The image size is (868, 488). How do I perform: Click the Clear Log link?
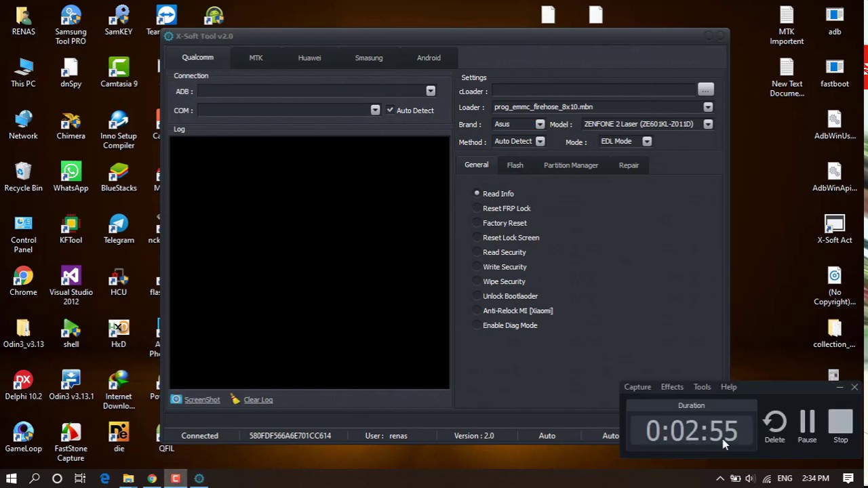coord(258,400)
